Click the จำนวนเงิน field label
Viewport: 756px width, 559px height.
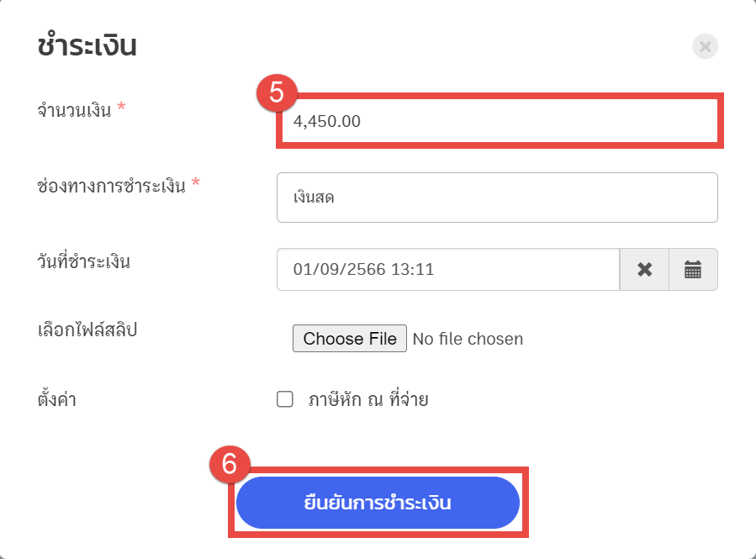75,110
